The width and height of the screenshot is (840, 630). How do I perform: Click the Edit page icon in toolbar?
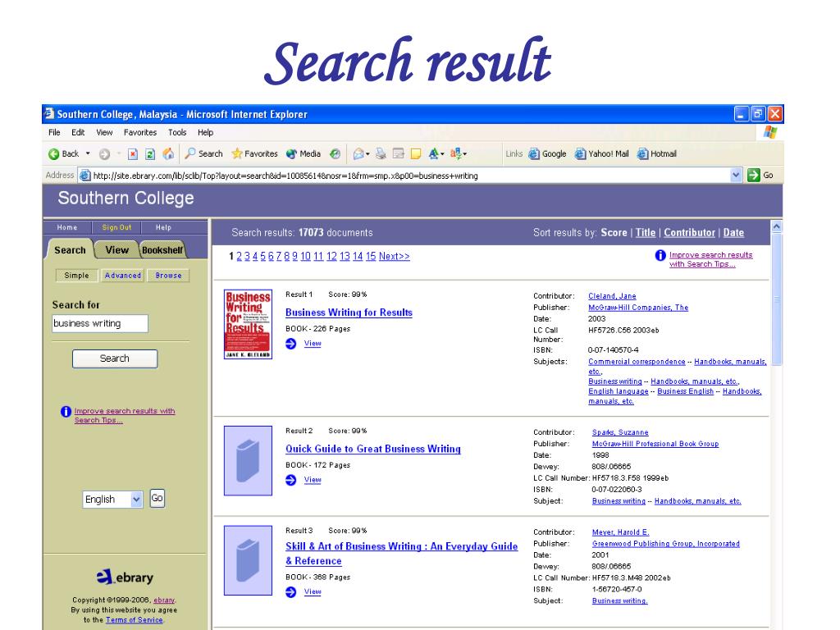tap(398, 153)
